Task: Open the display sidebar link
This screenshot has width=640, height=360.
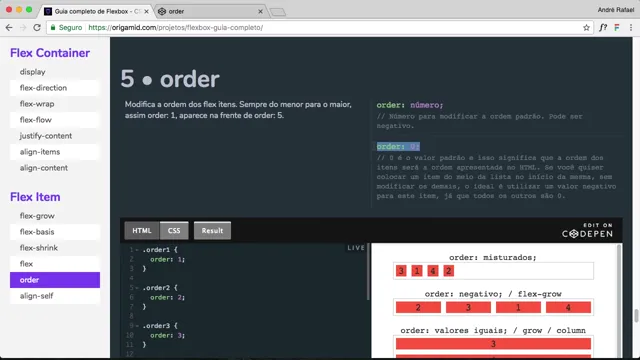Action: pyautogui.click(x=55, y=72)
